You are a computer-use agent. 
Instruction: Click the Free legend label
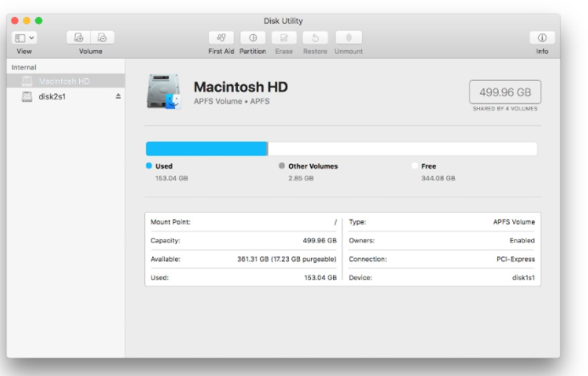[428, 166]
